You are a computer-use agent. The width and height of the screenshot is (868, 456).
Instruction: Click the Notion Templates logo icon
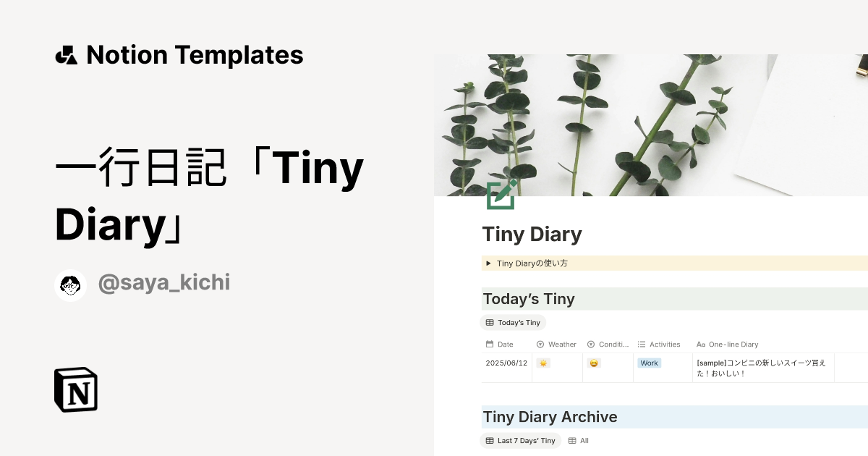coord(66,55)
